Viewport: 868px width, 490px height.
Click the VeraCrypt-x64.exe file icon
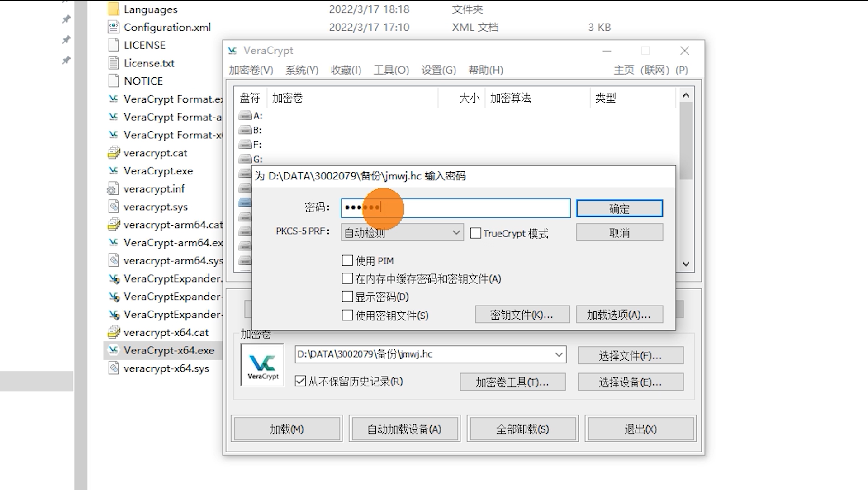[x=114, y=350]
